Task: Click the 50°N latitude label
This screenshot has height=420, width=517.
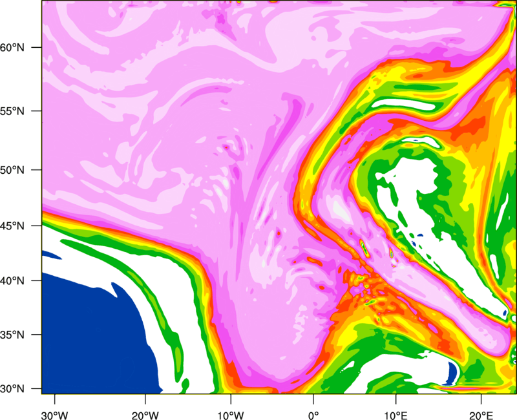Action: point(12,170)
